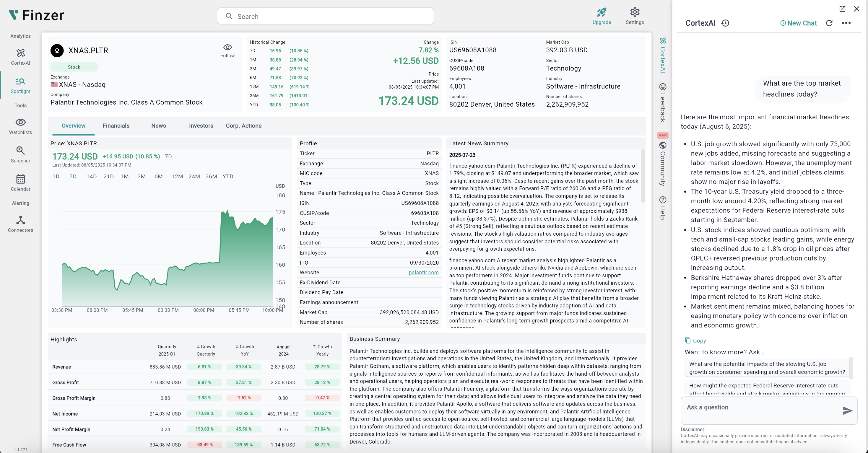Switch to the Financials tab
868x453 pixels.
[116, 126]
